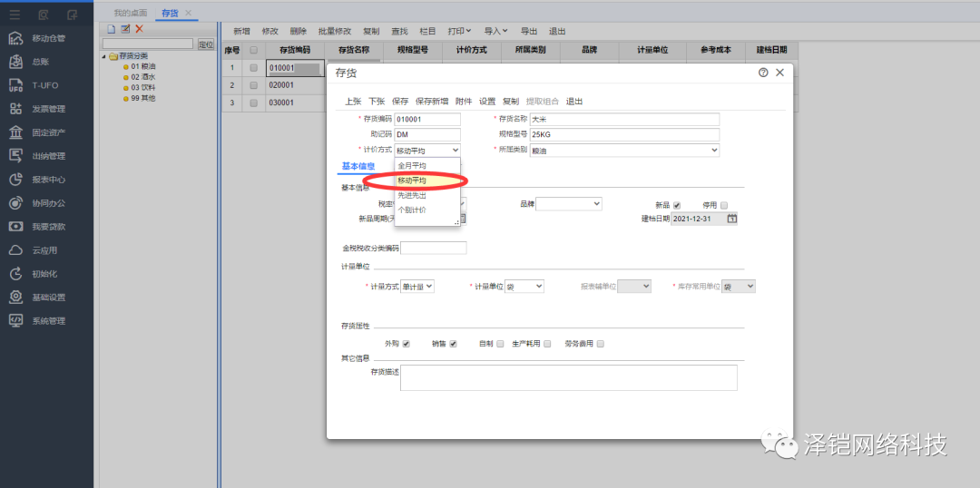Toggle the 停用 checkbox
Image resolution: width=980 pixels, height=488 pixels.
(x=723, y=205)
